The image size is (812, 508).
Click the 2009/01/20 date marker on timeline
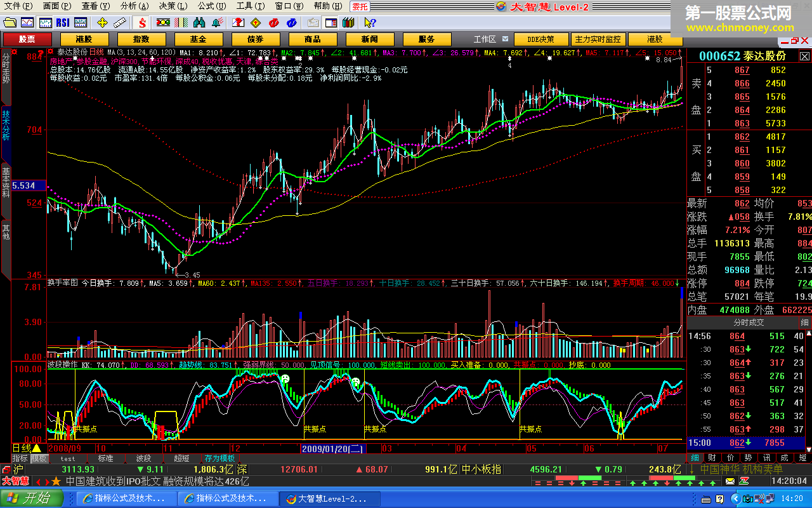[332, 448]
